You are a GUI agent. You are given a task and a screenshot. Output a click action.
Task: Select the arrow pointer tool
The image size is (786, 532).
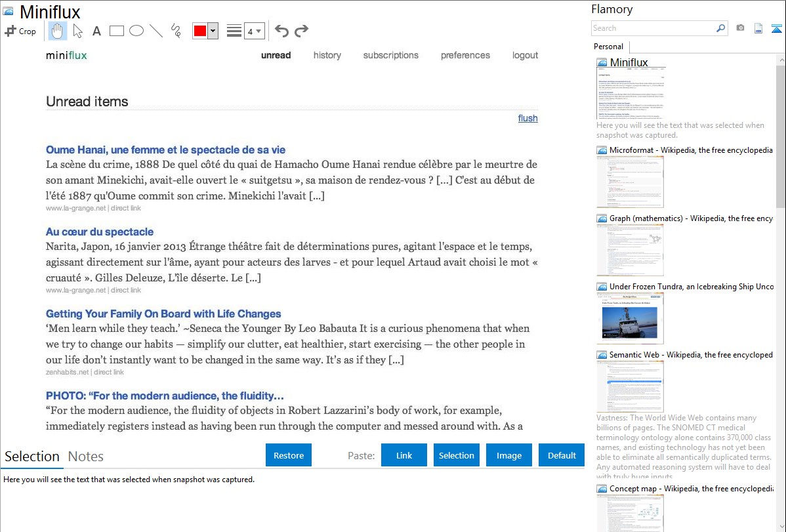click(77, 31)
